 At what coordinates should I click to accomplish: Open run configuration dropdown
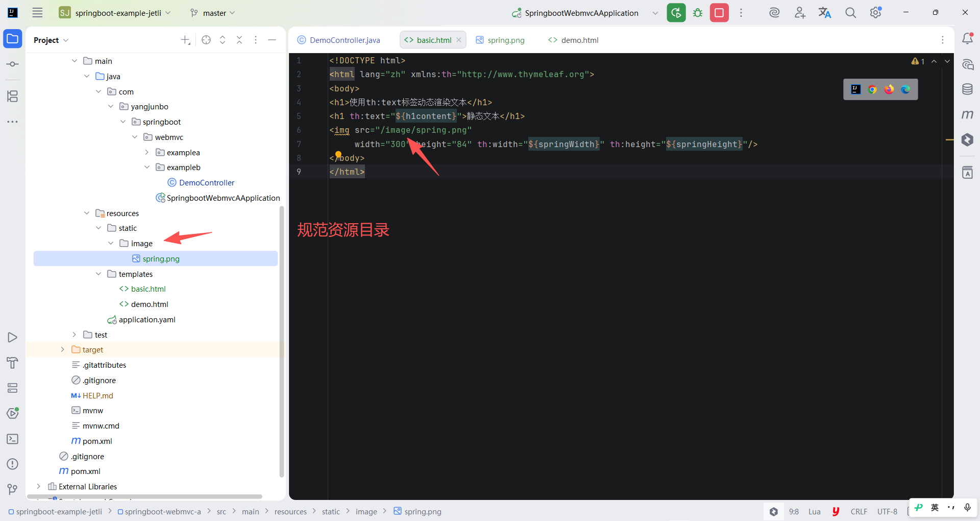point(655,13)
